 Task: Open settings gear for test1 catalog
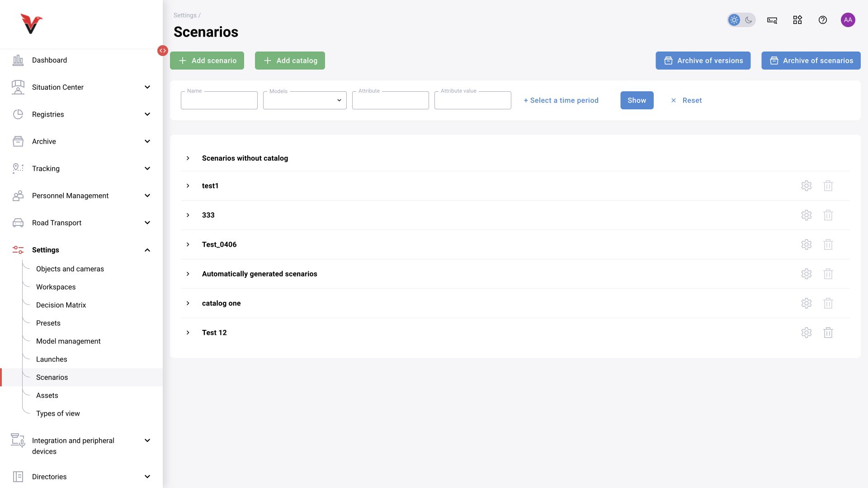click(807, 186)
